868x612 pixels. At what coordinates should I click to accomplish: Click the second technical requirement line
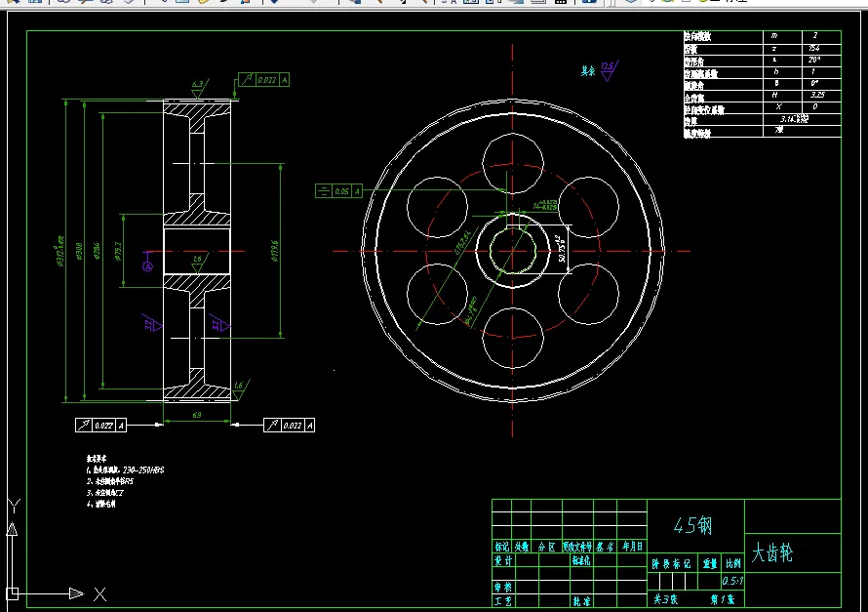pos(109,481)
